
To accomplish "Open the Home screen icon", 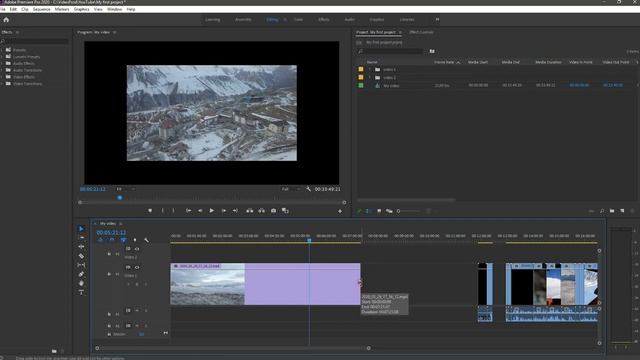I will click(6, 20).
